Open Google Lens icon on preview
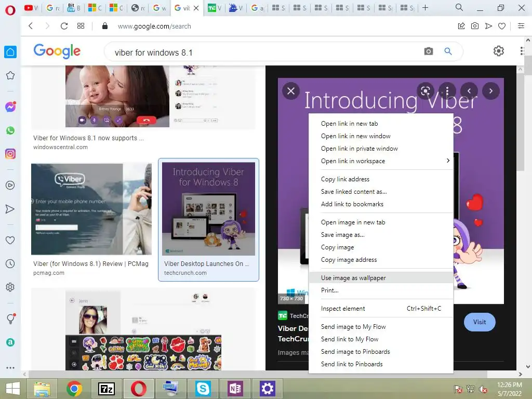This screenshot has width=532, height=399. (425, 91)
